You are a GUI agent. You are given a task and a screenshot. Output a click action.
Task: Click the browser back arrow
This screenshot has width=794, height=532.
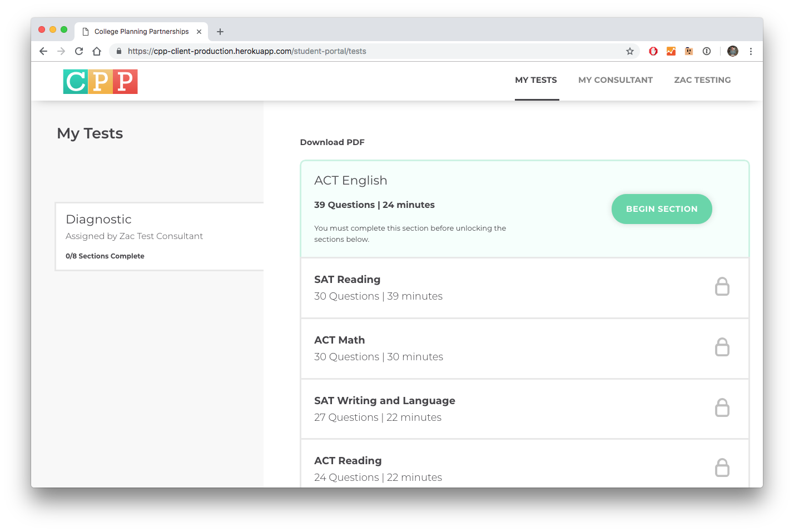tap(43, 51)
